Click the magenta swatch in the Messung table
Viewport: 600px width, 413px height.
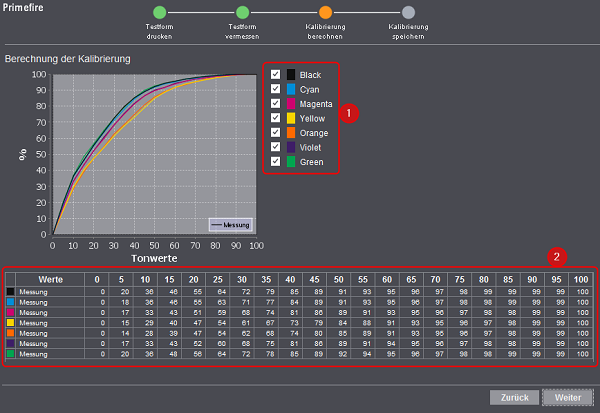click(10, 312)
